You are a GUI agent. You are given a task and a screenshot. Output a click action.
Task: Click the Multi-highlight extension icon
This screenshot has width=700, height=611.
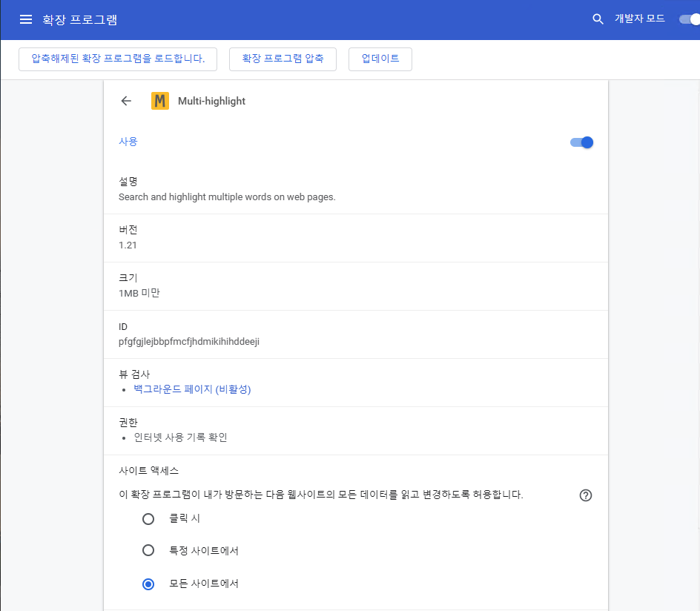pos(159,100)
